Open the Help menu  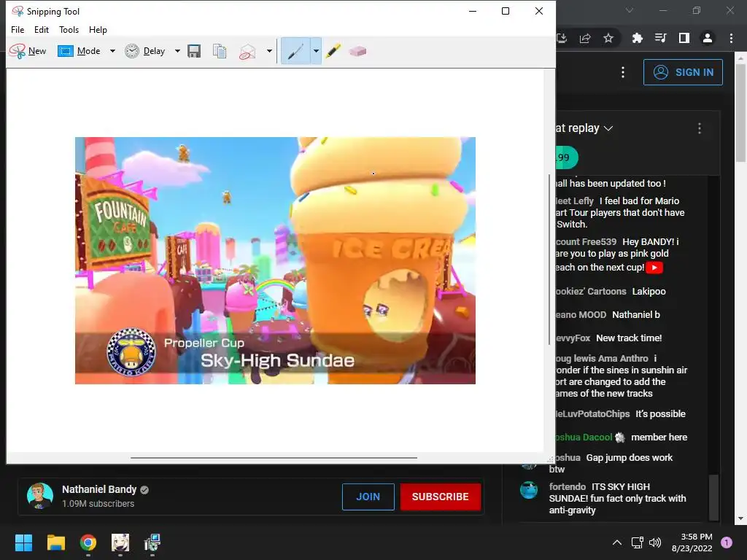click(98, 29)
